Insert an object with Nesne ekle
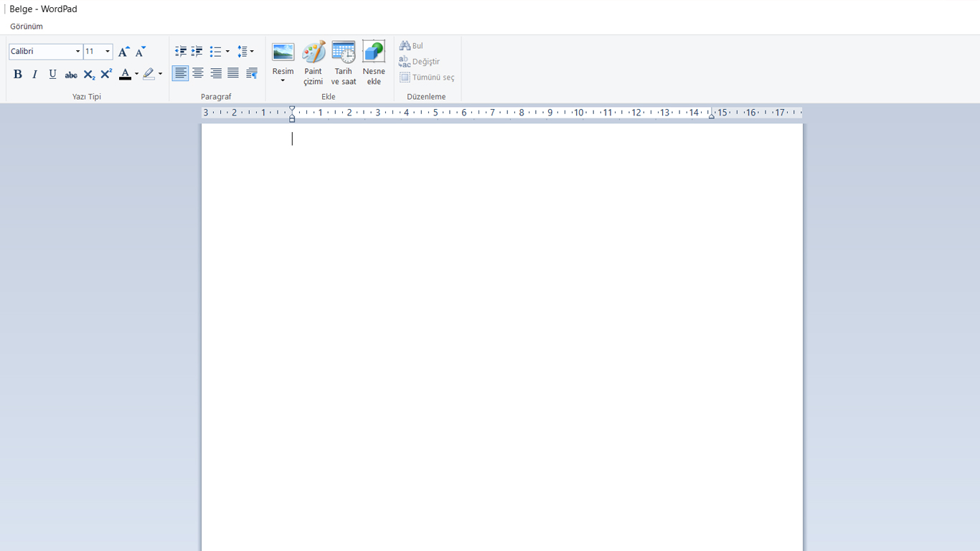The width and height of the screenshot is (980, 551). click(x=374, y=61)
